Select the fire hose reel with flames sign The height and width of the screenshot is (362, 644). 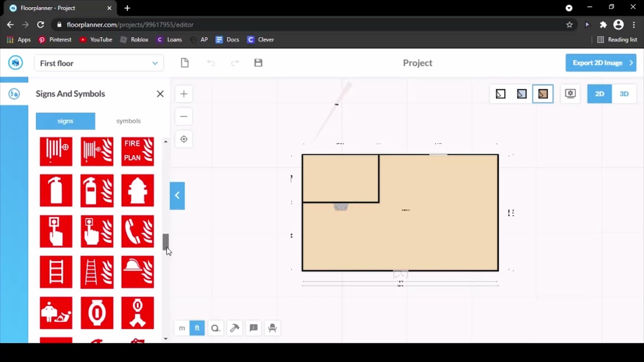point(97,151)
